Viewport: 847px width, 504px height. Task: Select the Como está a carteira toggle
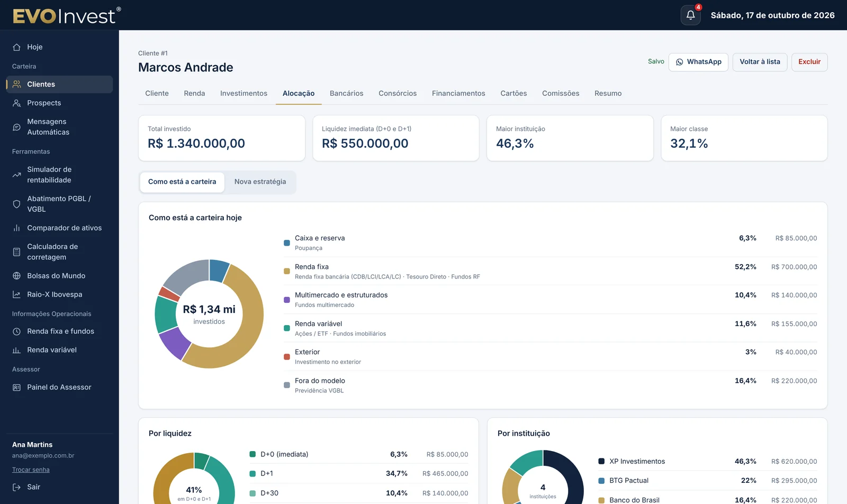182,182
